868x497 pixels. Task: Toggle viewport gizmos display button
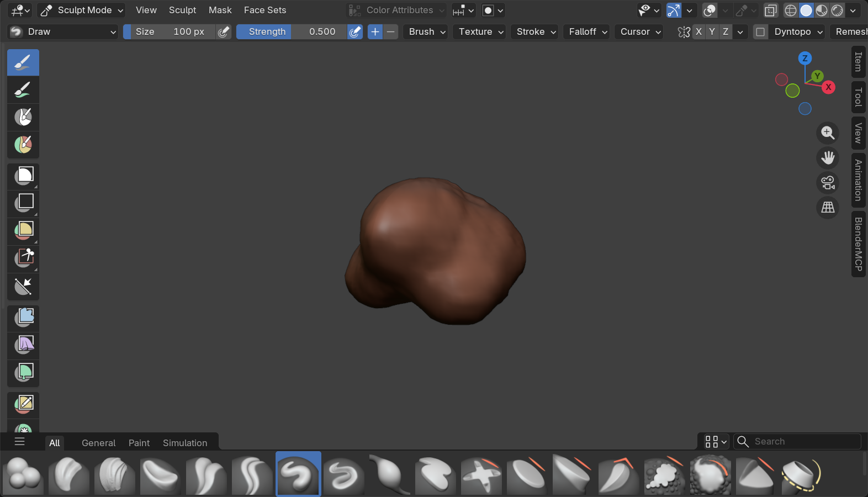[x=674, y=10]
